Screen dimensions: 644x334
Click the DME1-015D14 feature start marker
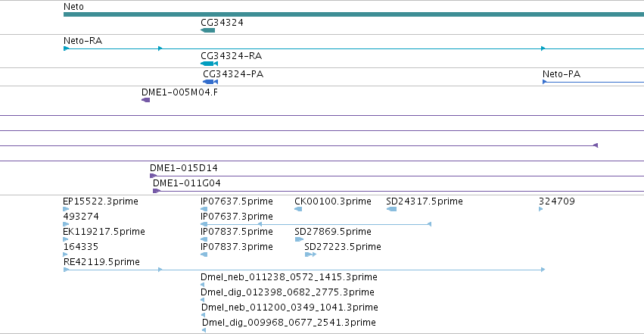pos(153,176)
